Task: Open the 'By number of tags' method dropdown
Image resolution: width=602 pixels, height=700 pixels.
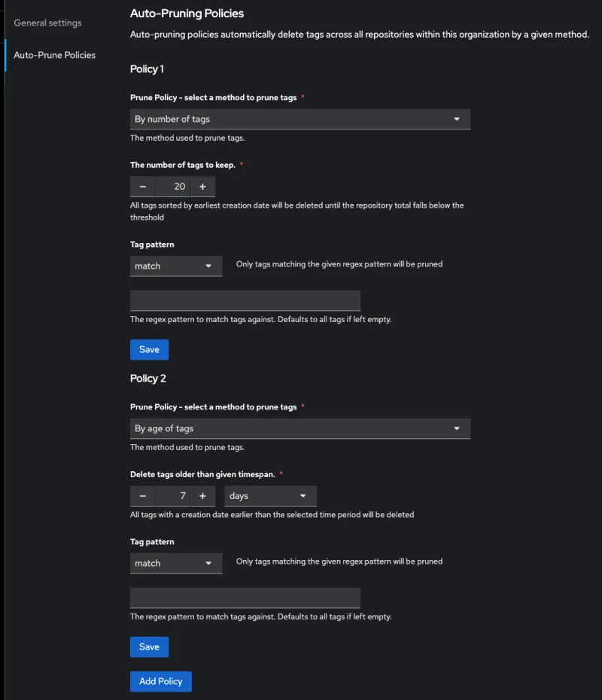Action: coord(299,119)
